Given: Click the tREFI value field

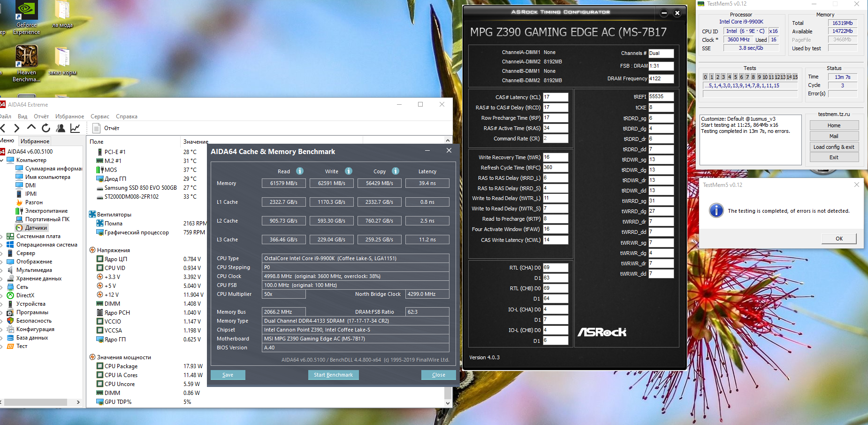Looking at the screenshot, I should pos(661,97).
